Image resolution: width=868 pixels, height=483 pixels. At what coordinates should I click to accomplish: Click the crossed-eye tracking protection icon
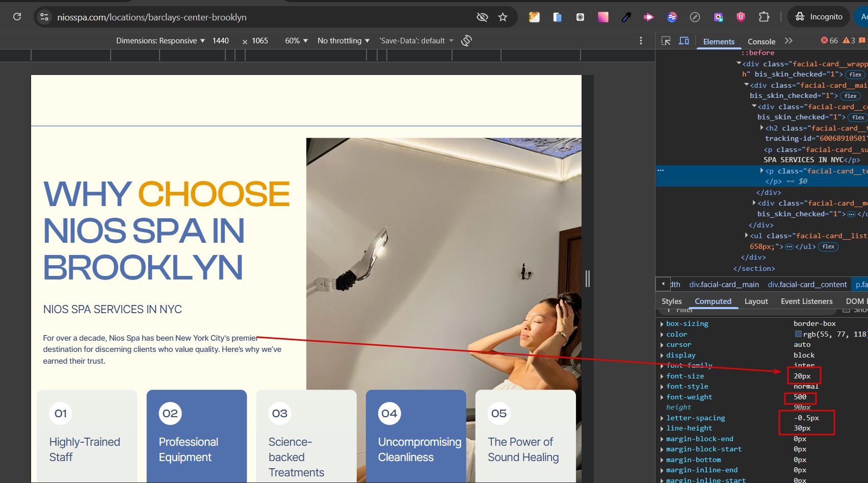coord(482,17)
